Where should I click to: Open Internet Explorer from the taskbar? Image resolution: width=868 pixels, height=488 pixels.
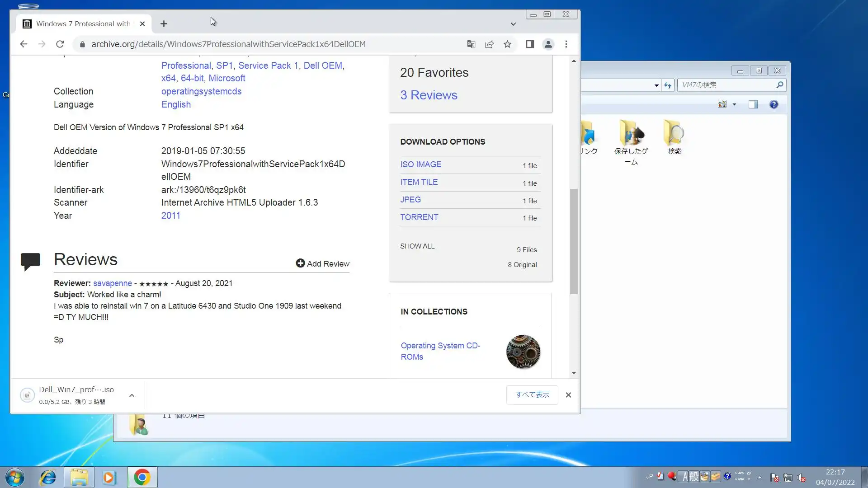click(x=48, y=477)
